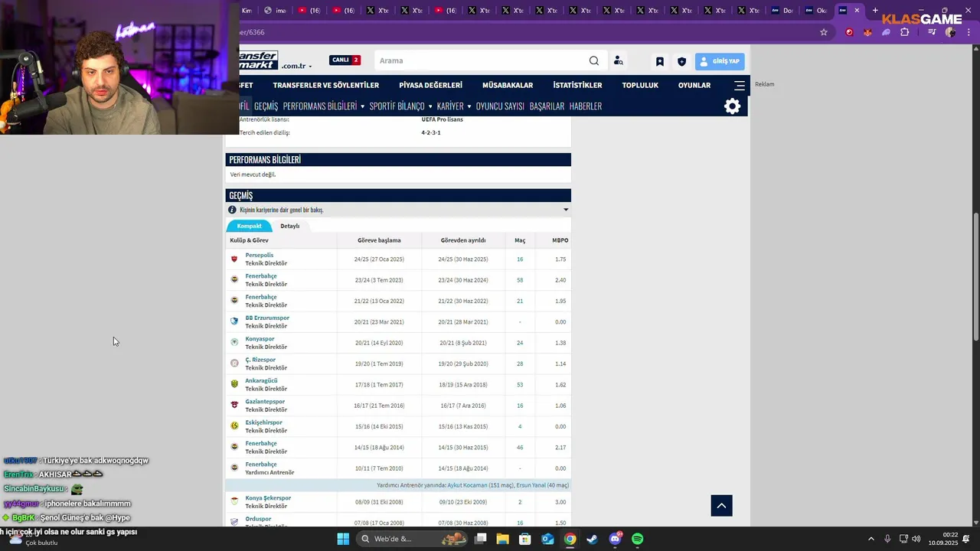Click the 58 matches value in Fenerbahçe 23/24 row
This screenshot has height=551, width=980.
520,280
